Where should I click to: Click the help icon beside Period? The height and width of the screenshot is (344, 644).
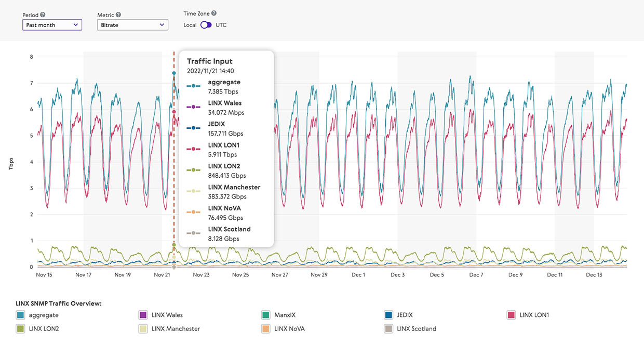pyautogui.click(x=43, y=15)
